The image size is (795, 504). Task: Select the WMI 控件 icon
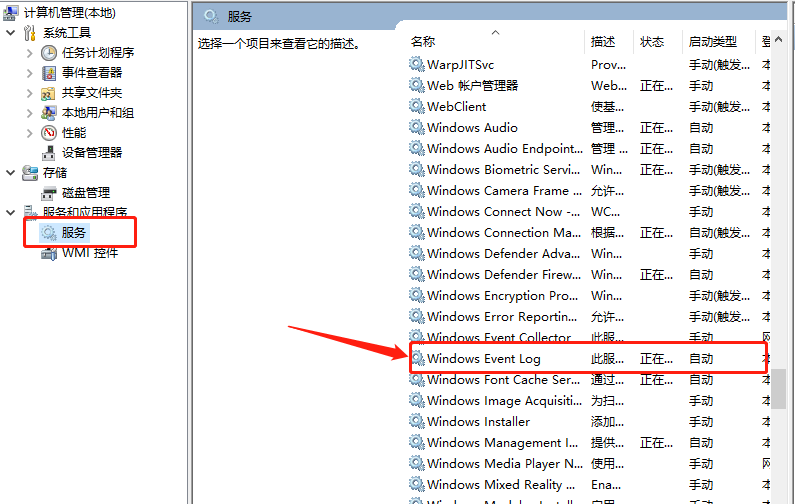click(x=49, y=253)
